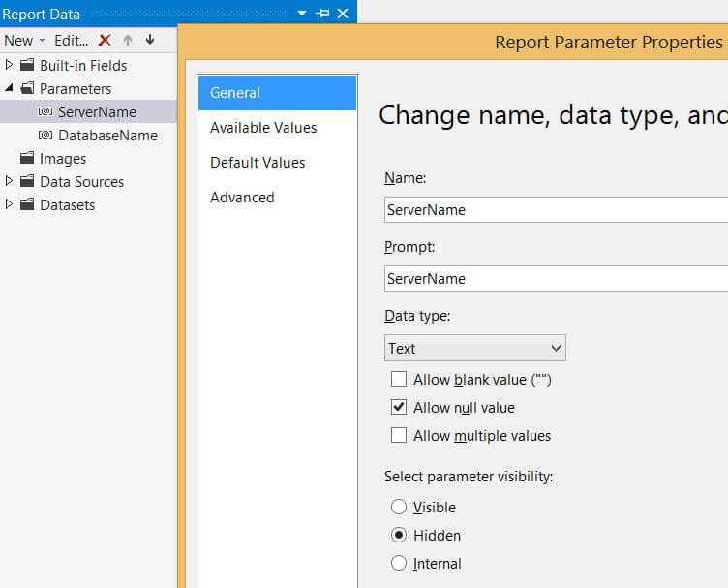Open the New dropdown menu
This screenshot has width=728, height=588.
point(24,41)
